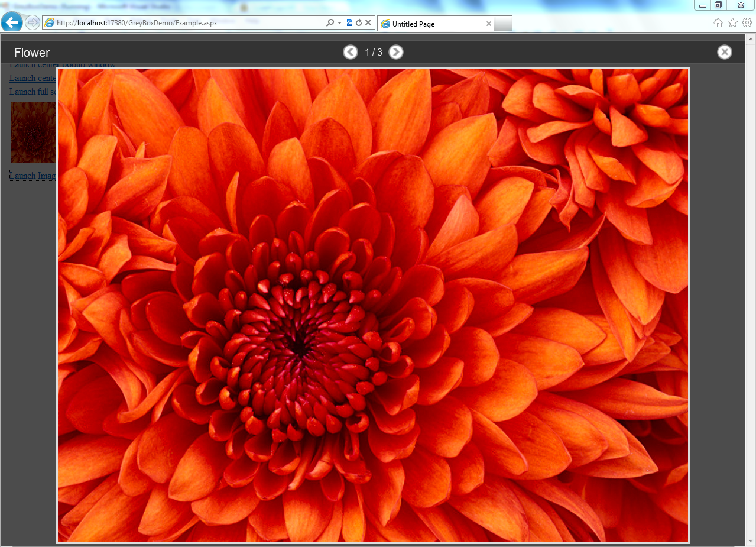Go back using the browser Back arrow
Viewport: 756px width, 547px height.
tap(12, 22)
